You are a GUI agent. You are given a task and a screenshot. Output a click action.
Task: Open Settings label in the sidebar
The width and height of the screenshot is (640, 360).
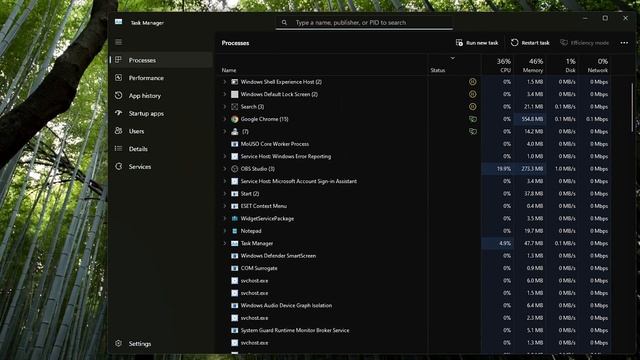[140, 344]
